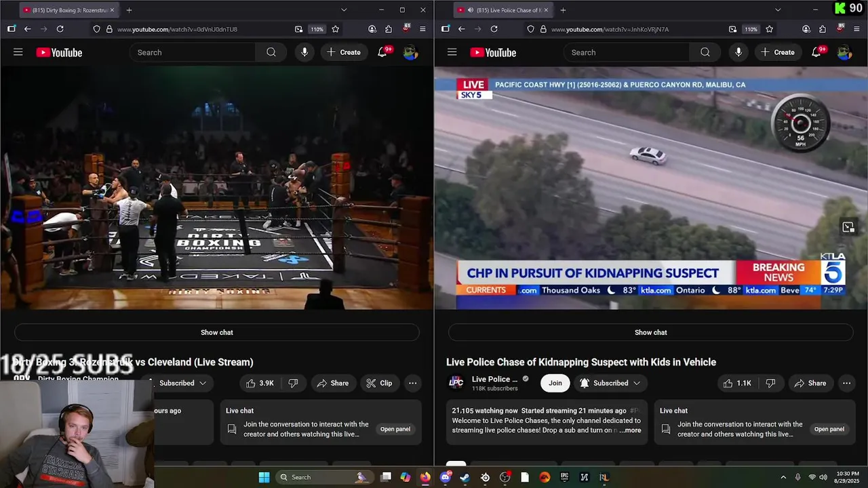The image size is (868, 488).
Task: Open picture-in-picture icon in right address bar
Action: pos(732,29)
